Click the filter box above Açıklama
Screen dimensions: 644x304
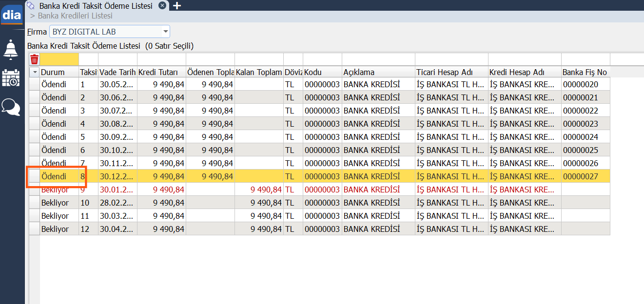click(x=378, y=59)
